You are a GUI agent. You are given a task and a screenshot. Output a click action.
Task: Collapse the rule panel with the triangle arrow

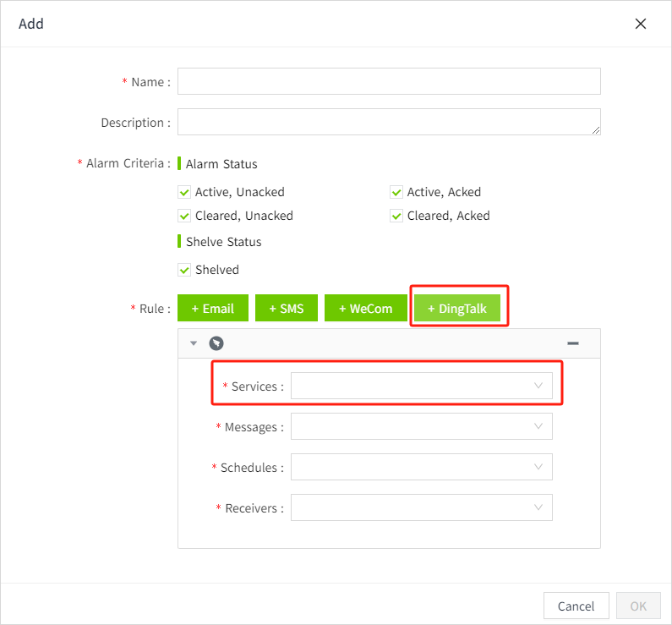(194, 343)
